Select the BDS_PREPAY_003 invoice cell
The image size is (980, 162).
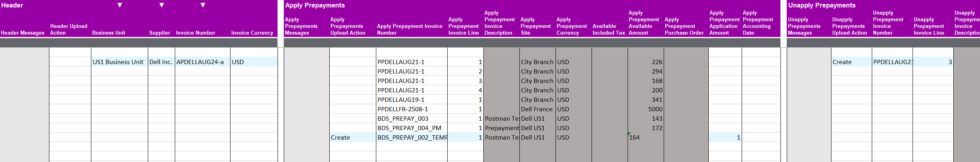tap(412, 118)
